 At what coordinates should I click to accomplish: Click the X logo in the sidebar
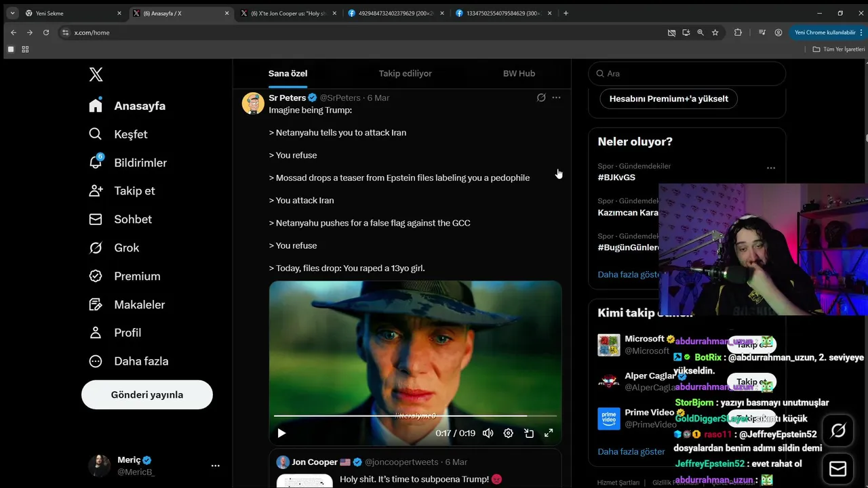(x=96, y=75)
